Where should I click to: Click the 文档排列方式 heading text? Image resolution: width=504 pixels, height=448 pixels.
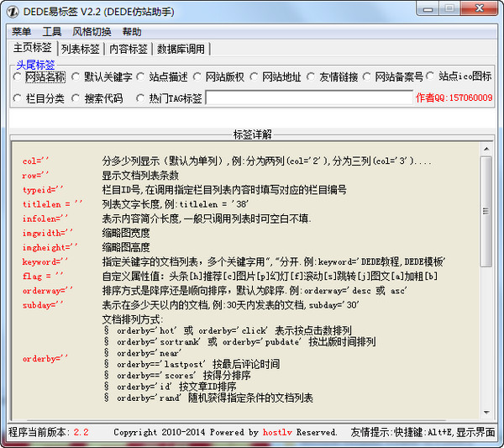pyautogui.click(x=133, y=319)
